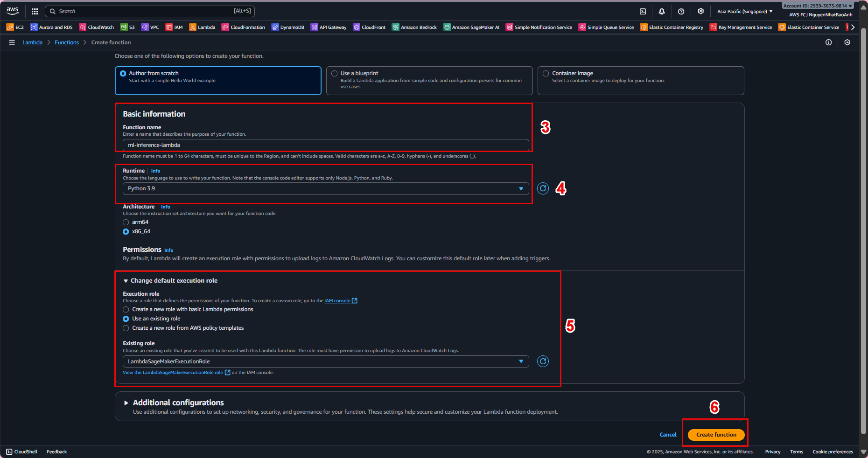Image resolution: width=868 pixels, height=458 pixels.
Task: Open the settings gear icon
Action: click(700, 11)
